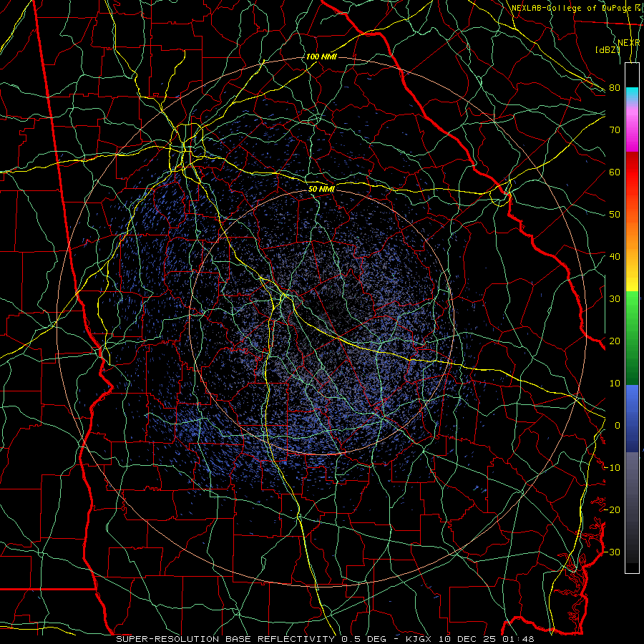Select the orange segment of the color bar
Image resolution: width=644 pixels, height=644 pixels.
click(x=632, y=234)
